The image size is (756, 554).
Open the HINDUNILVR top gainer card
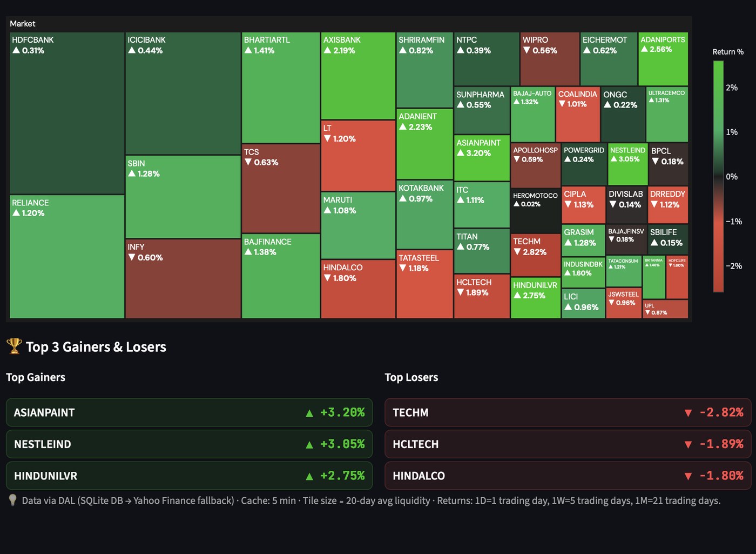click(x=189, y=476)
